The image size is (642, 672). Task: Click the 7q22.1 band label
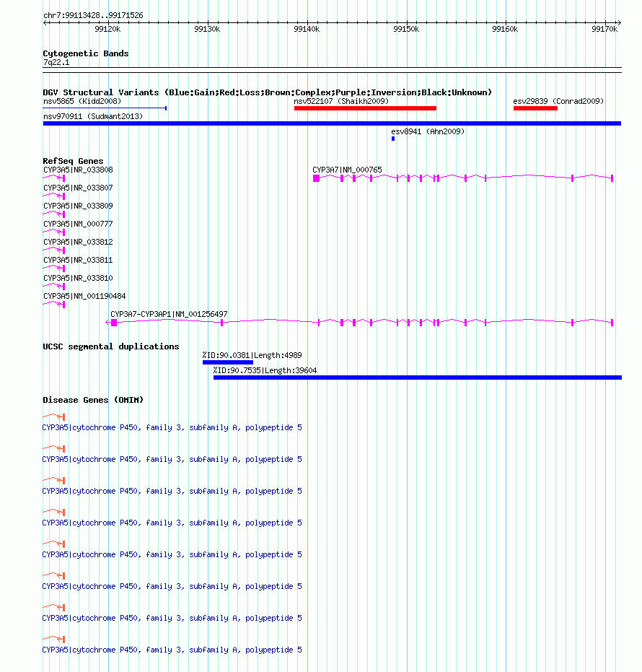56,63
